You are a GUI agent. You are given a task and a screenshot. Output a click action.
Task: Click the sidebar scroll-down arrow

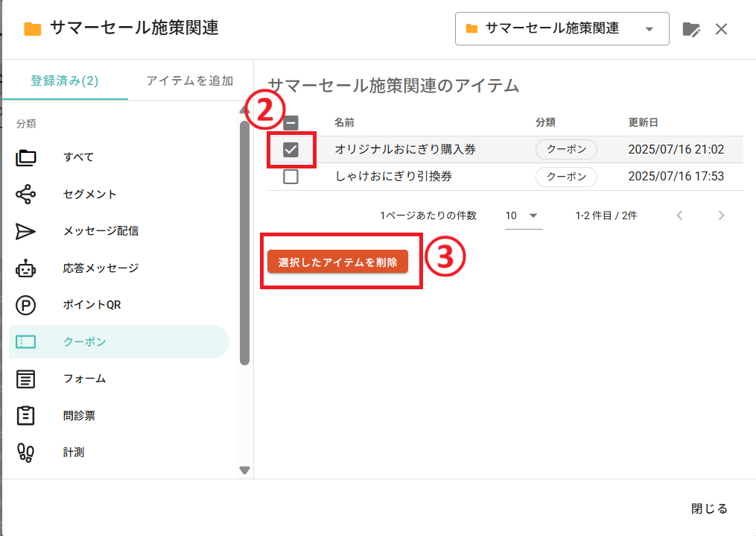coord(244,470)
